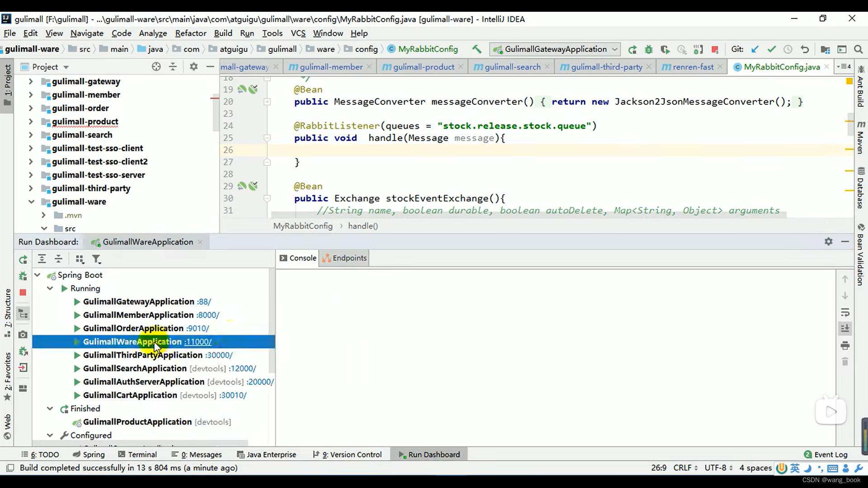Open the VCS menu
The height and width of the screenshot is (488, 868).
[x=298, y=33]
